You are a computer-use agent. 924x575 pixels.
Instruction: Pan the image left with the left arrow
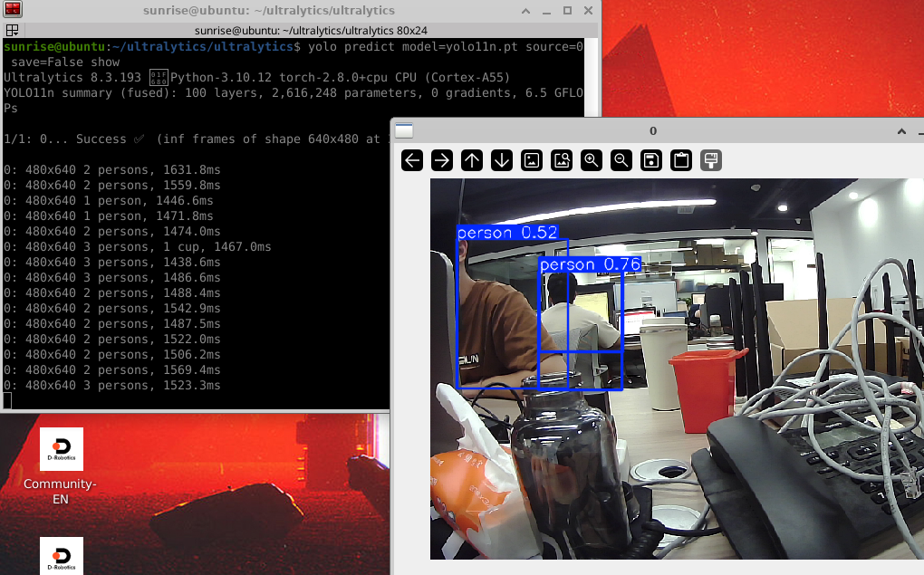pyautogui.click(x=412, y=160)
